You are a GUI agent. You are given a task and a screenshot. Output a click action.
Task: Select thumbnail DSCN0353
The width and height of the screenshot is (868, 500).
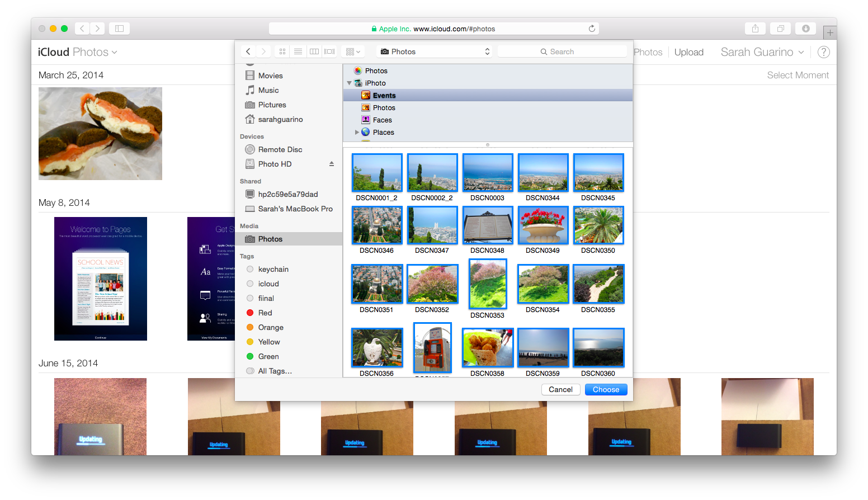(488, 284)
